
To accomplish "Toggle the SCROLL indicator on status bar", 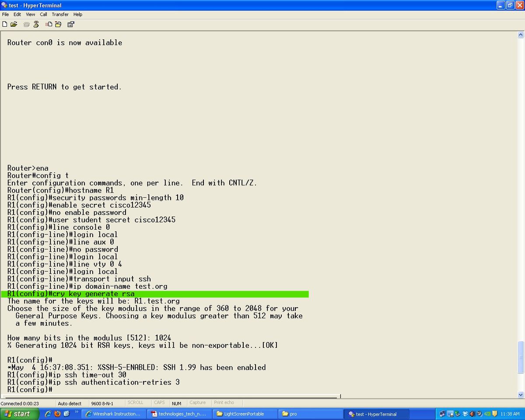I will tap(136, 402).
